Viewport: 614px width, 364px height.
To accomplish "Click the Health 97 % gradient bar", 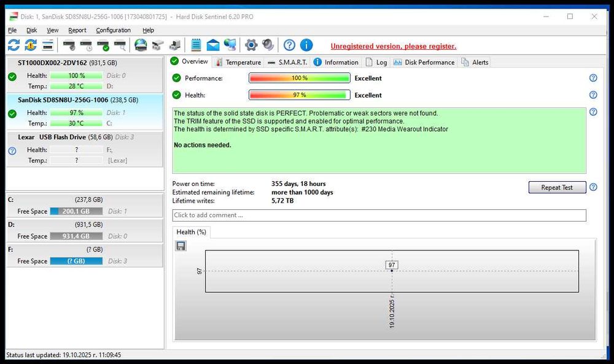I will pos(300,95).
